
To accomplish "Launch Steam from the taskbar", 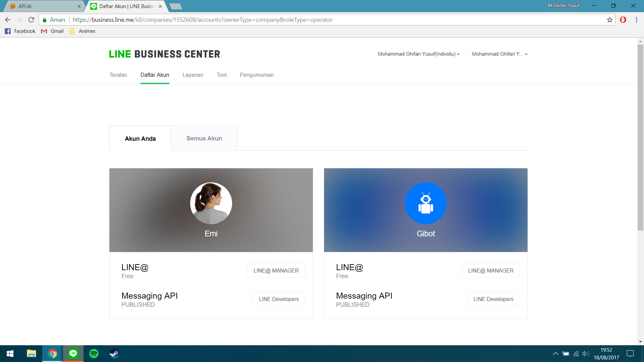I will coord(114,354).
